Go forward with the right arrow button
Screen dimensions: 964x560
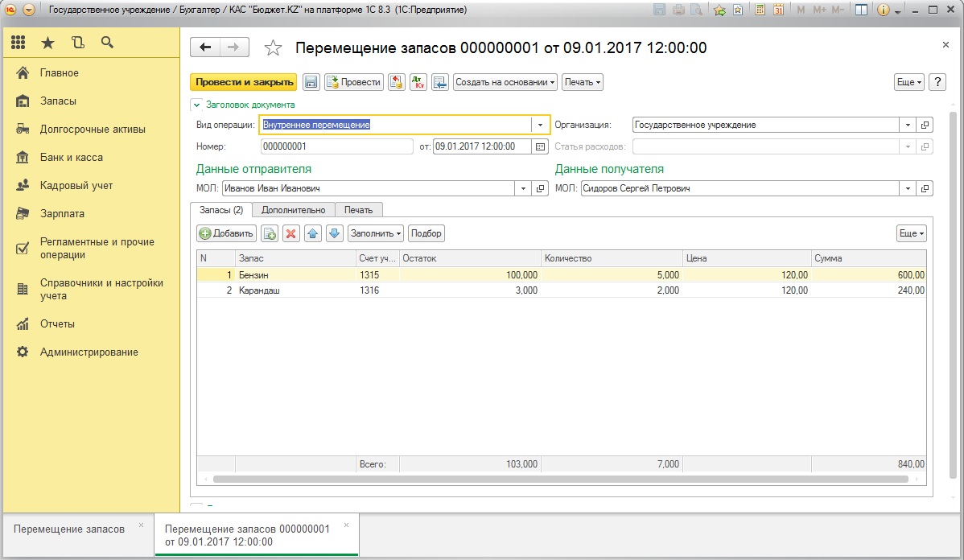(x=233, y=47)
